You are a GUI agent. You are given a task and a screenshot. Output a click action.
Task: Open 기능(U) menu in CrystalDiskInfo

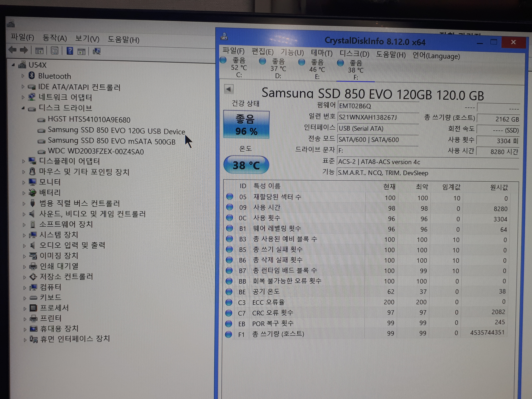tap(292, 52)
